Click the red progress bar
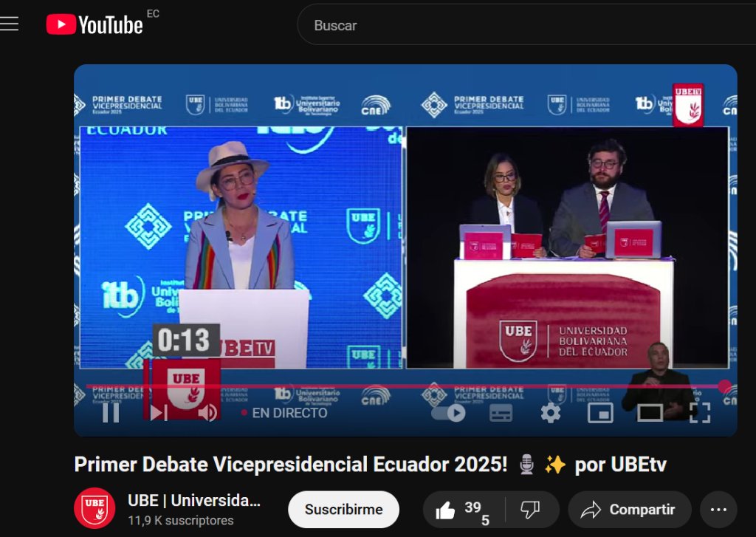 [405, 386]
